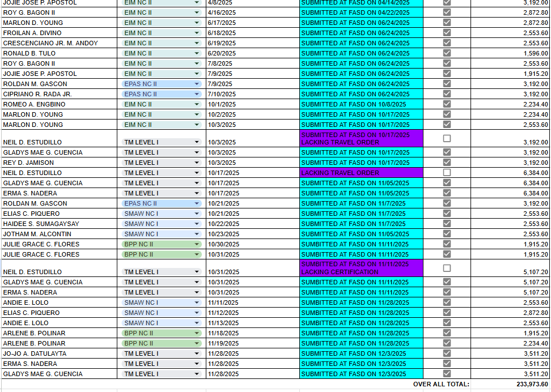The width and height of the screenshot is (551, 392).
Task: Open SMAW NC I dropdown for Haidee S. Sumagaysay
Action: tap(197, 224)
